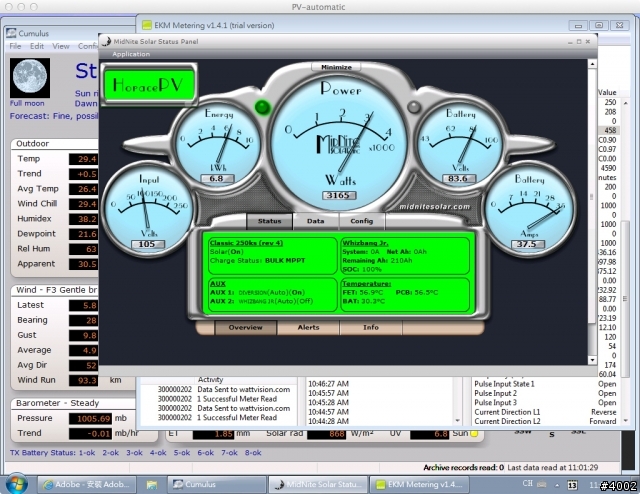
Task: Click the Minimize button above Power gauge
Action: pyautogui.click(x=336, y=67)
